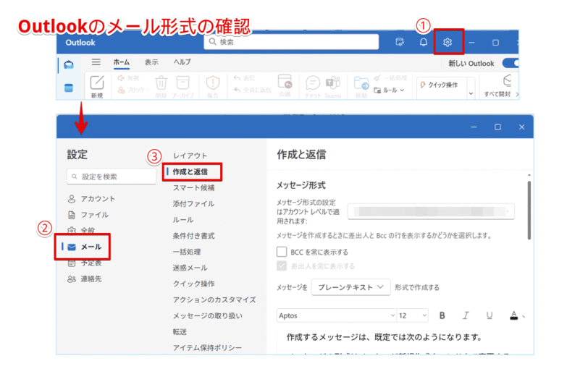Apply Underline formatting button

coord(490,315)
